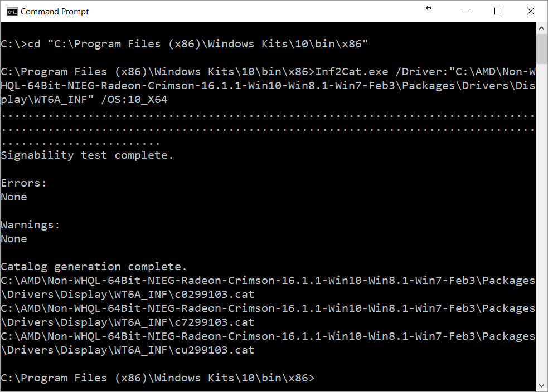Open the Command Prompt system menu icon
Image resolution: width=548 pixels, height=392 pixels.
coord(12,12)
